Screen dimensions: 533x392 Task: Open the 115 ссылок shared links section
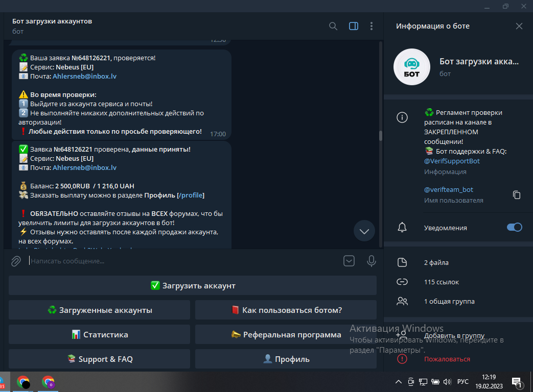tap(442, 282)
